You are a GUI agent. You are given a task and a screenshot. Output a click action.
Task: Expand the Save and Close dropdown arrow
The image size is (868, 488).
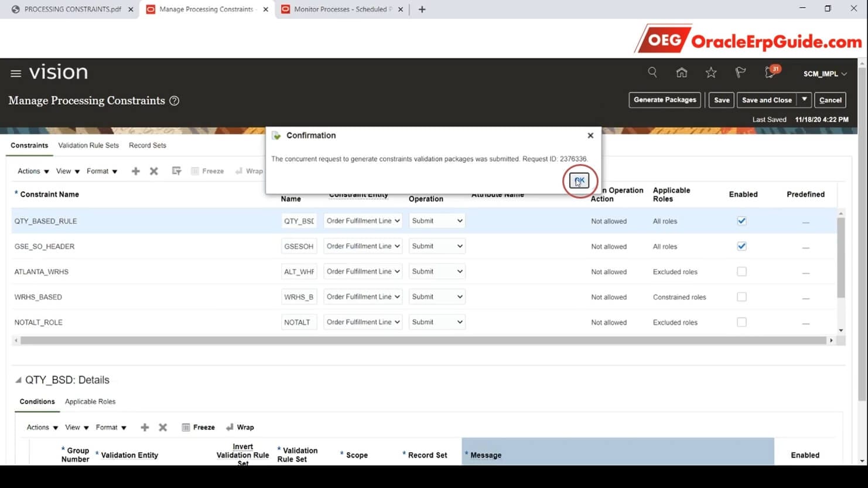pos(804,100)
